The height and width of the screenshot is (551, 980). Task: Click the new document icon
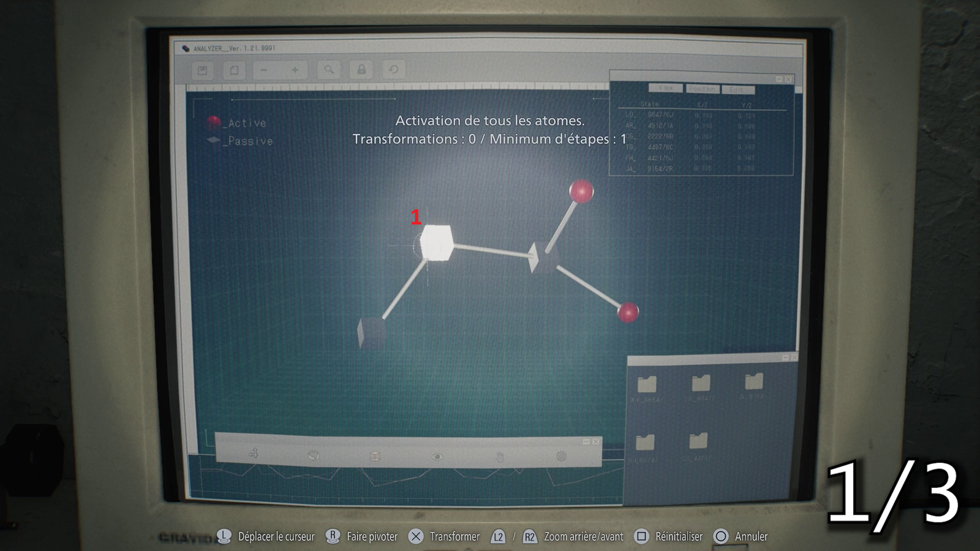pos(234,70)
